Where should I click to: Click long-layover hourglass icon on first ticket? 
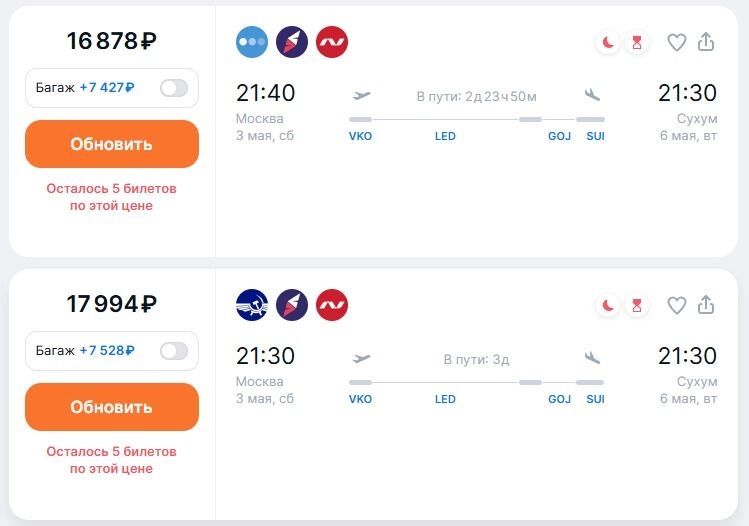coord(637,43)
